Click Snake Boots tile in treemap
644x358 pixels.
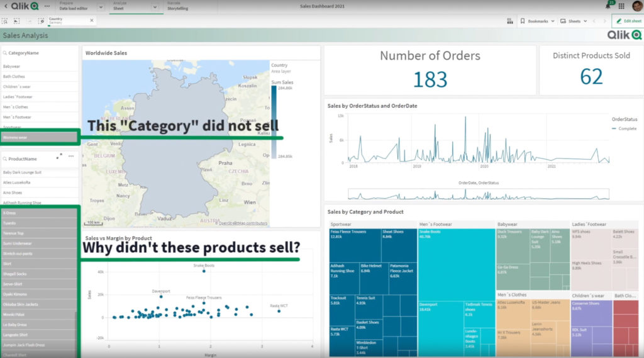coord(457,265)
